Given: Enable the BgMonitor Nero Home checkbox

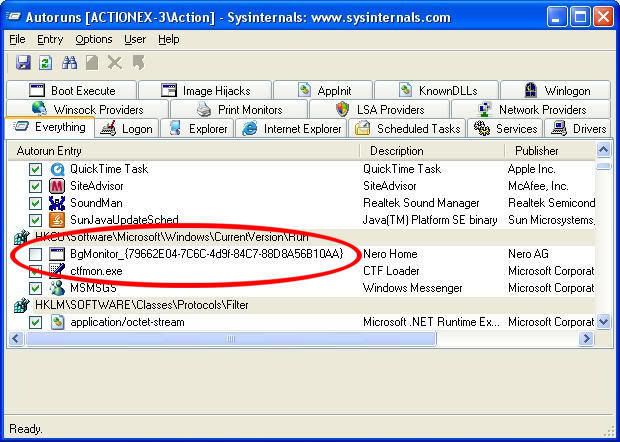Looking at the screenshot, I should tap(36, 255).
